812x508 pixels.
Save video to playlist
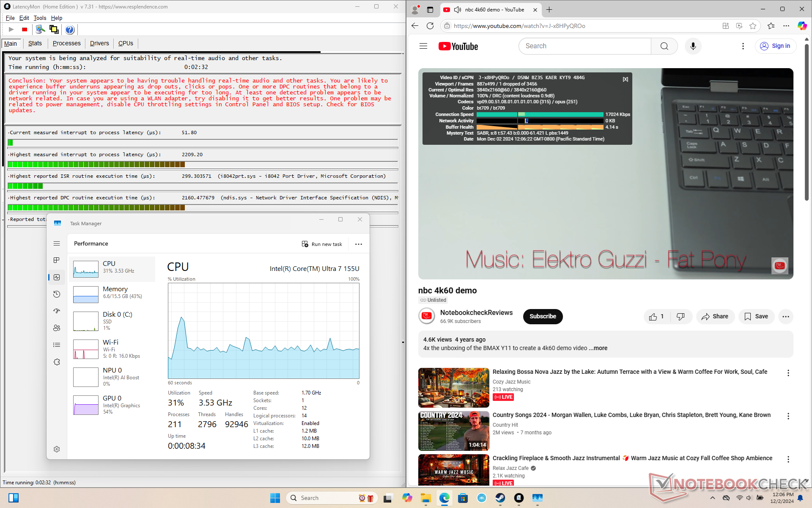click(756, 317)
